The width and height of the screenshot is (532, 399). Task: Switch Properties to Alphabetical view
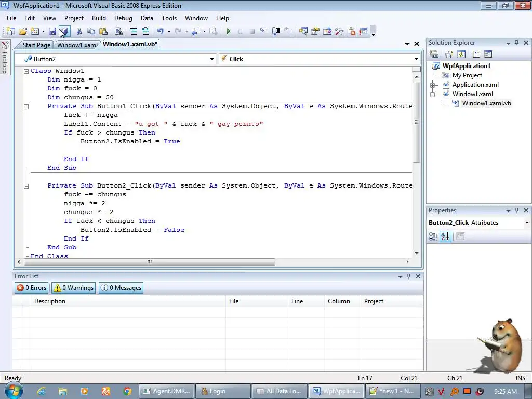click(445, 236)
